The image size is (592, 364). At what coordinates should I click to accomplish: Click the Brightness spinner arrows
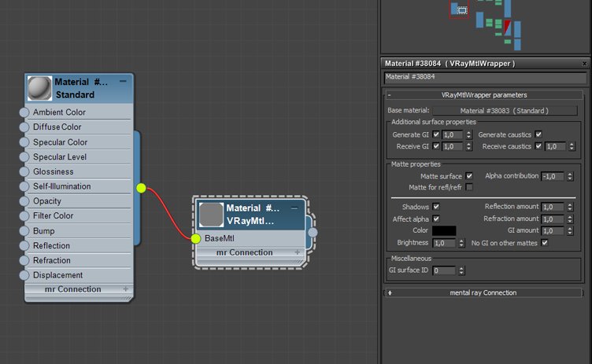461,243
